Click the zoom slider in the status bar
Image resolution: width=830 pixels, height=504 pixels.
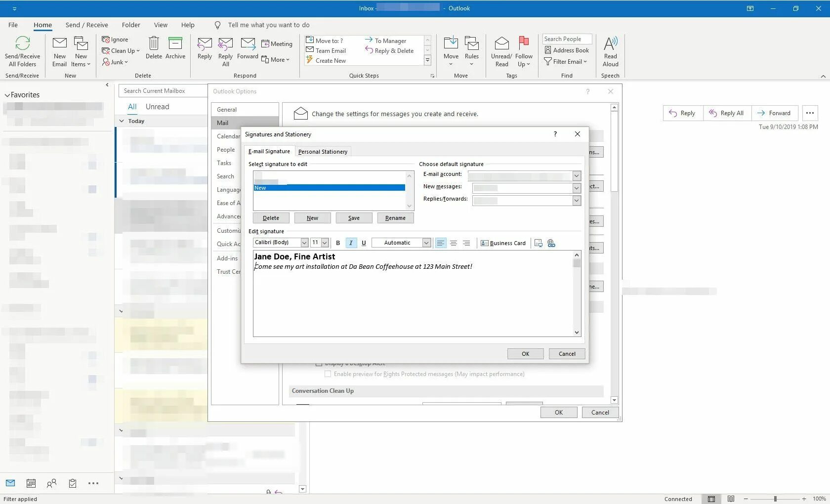(x=775, y=499)
